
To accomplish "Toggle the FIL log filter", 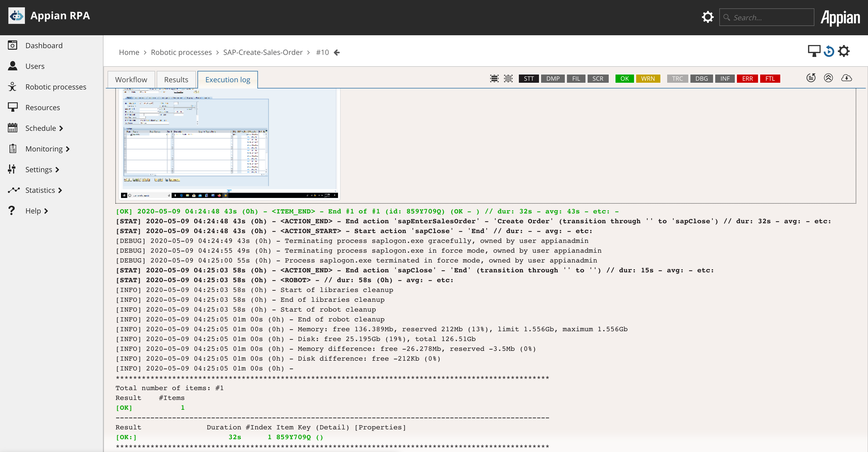I will 576,78.
